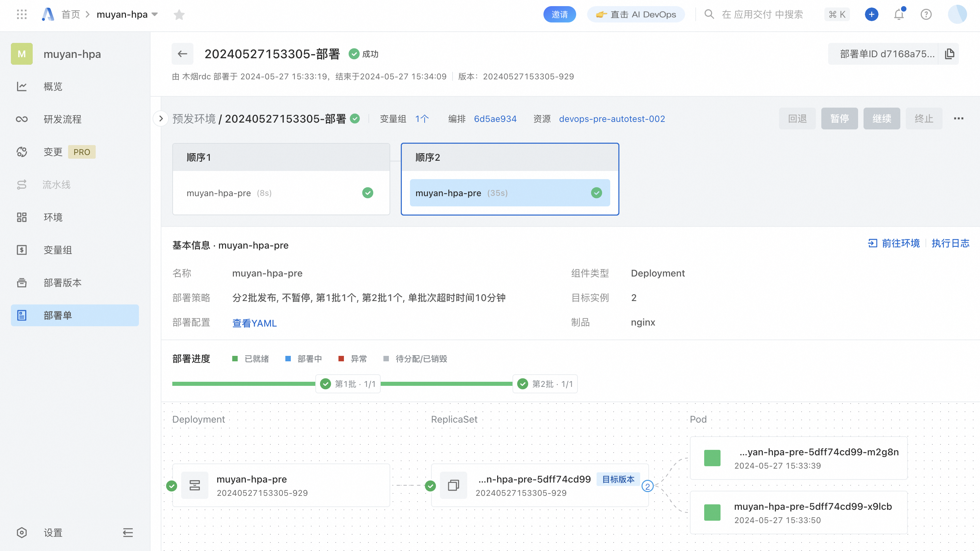Open 环境 in the sidebar
The image size is (980, 551).
pos(75,217)
